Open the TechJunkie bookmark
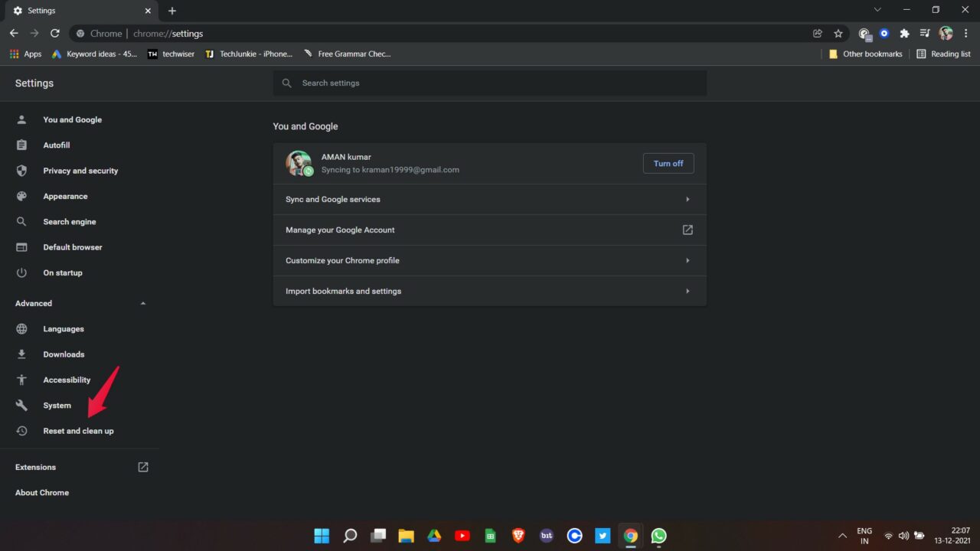 click(249, 54)
